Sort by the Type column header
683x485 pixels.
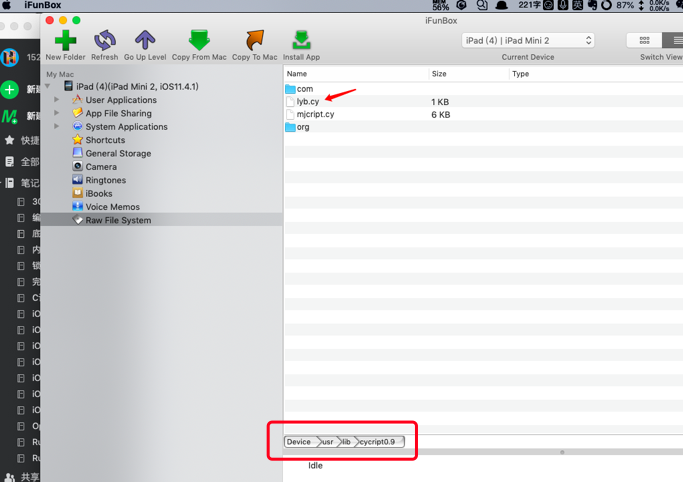(x=596, y=74)
